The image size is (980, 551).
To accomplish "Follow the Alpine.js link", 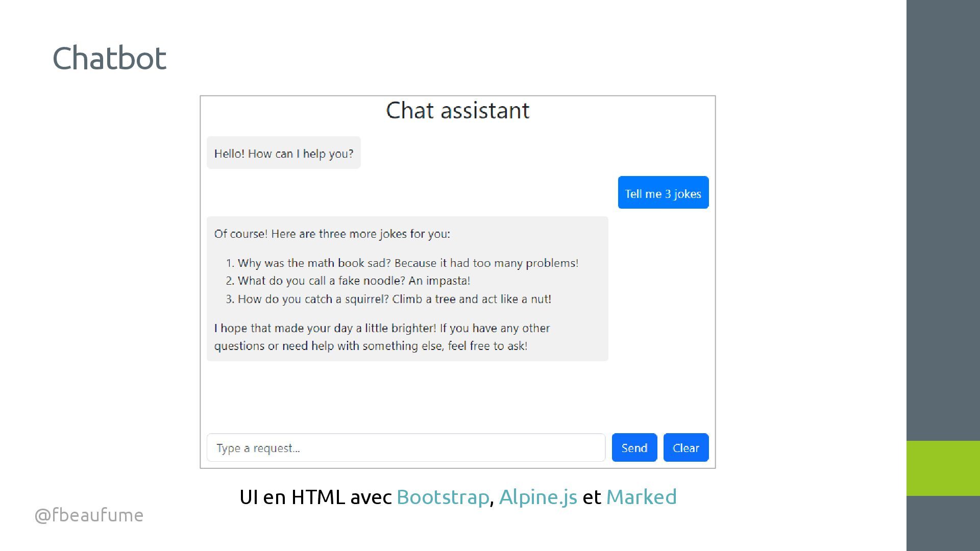I will coord(538,497).
